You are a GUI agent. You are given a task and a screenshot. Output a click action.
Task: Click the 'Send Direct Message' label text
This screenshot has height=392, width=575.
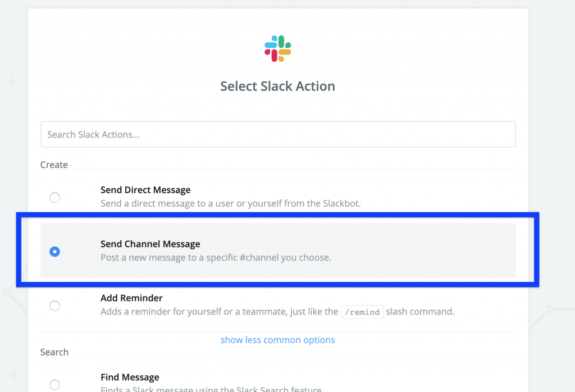[x=145, y=190]
